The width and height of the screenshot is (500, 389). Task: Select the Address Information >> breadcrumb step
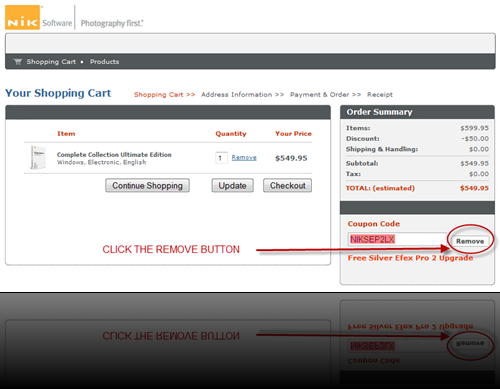[242, 95]
